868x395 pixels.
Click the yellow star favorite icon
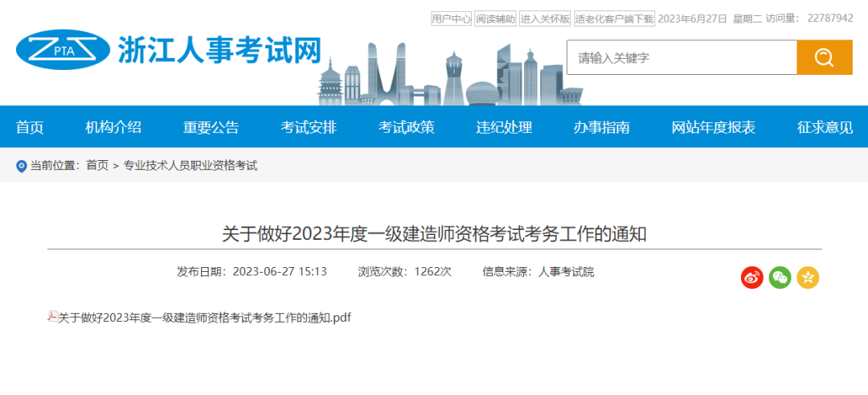808,278
